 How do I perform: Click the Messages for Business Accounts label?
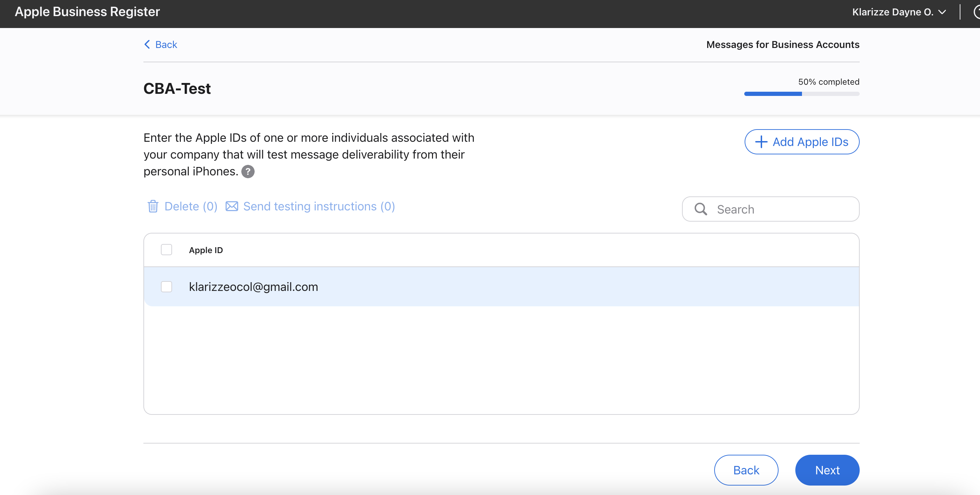click(x=782, y=44)
